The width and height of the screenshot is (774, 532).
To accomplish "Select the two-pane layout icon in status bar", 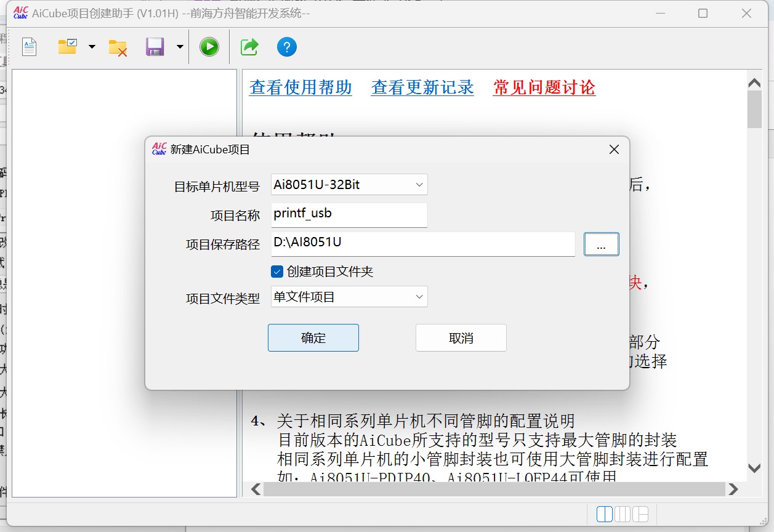I will 605,514.
